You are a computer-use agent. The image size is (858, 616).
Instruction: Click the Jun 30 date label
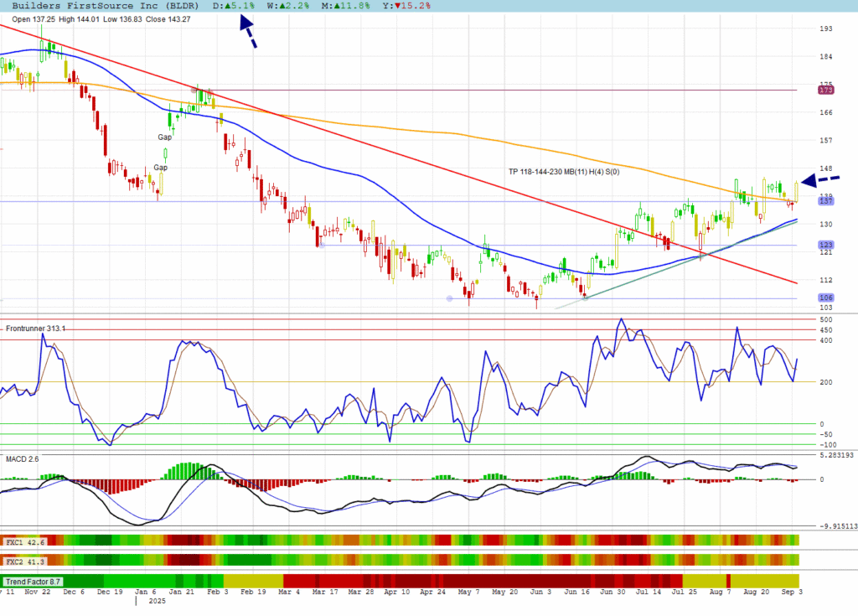click(612, 592)
